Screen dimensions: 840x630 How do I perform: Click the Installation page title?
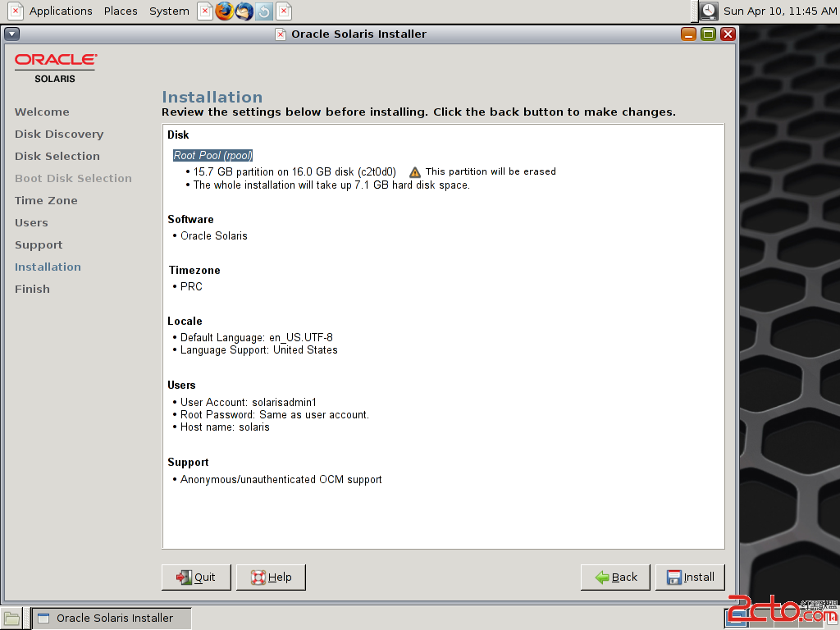pos(212,97)
